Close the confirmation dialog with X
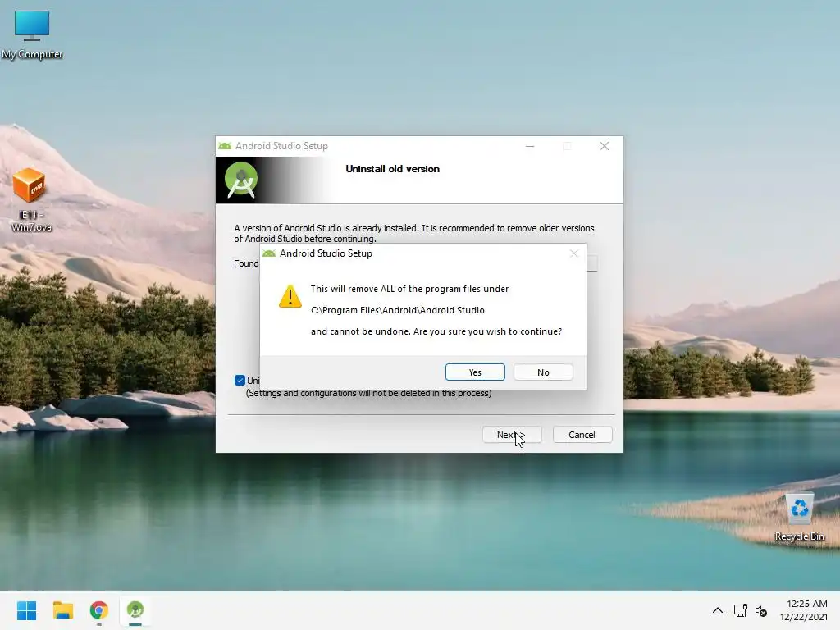This screenshot has height=630, width=840. 573,253
